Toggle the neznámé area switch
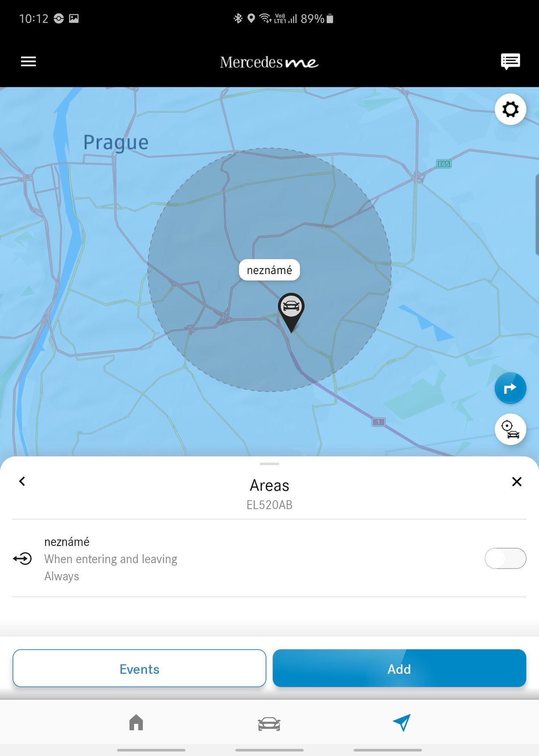This screenshot has height=756, width=539. [x=505, y=558]
